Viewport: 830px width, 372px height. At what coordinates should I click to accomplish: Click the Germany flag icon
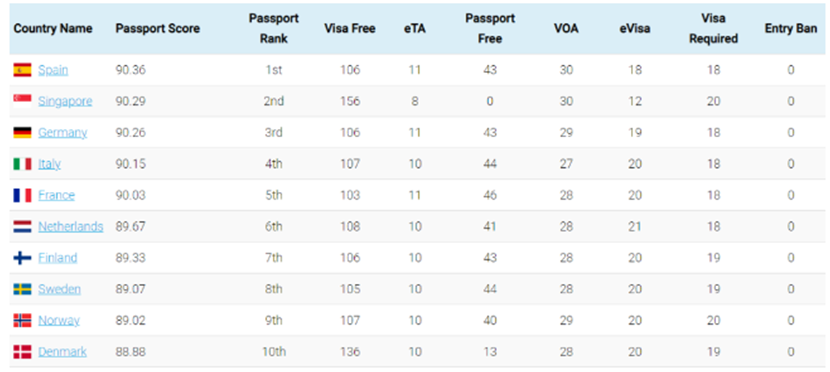pyautogui.click(x=22, y=132)
